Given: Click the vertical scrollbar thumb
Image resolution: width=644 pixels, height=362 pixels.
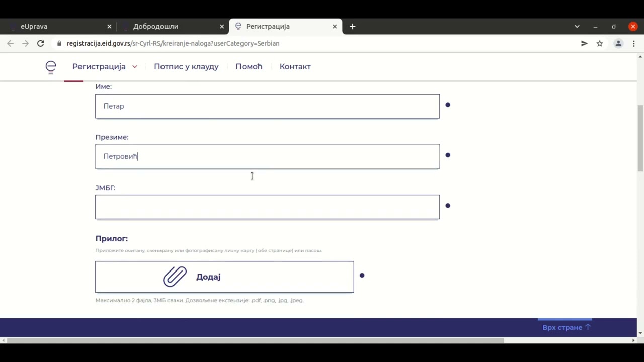Looking at the screenshot, I should point(640,138).
